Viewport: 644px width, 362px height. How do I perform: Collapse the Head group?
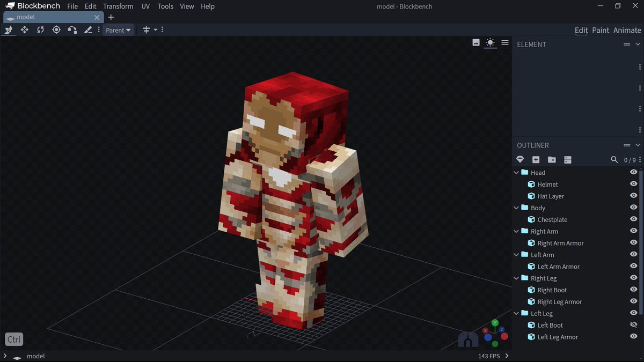tap(517, 173)
